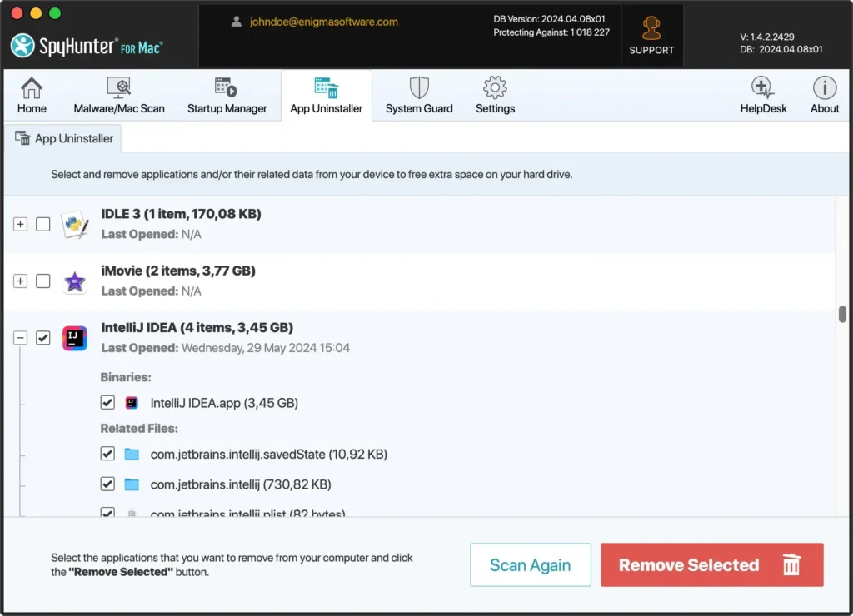This screenshot has height=616, width=853.
Task: Click the HelpDesk label
Action: 763,108
